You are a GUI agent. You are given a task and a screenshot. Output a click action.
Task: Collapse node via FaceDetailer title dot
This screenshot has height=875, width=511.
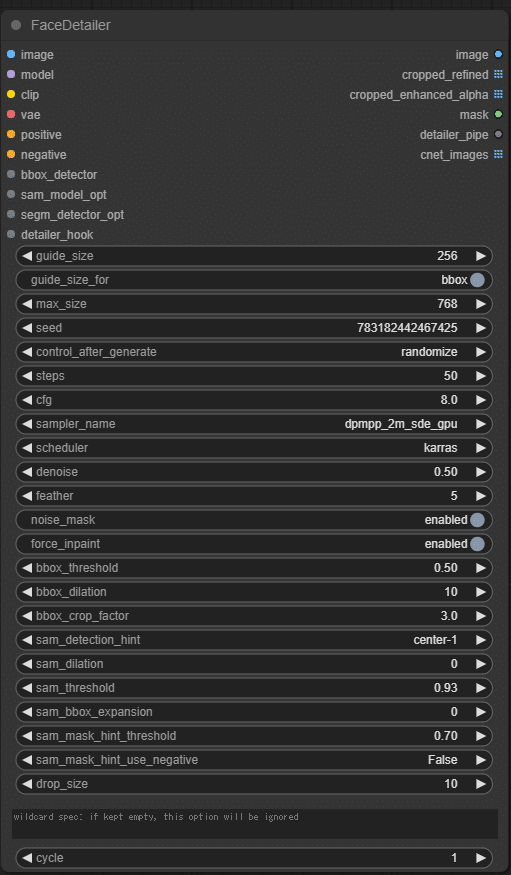[x=16, y=25]
